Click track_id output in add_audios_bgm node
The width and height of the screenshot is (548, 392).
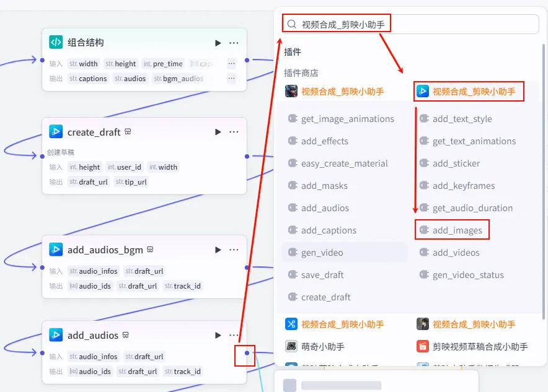click(183, 286)
